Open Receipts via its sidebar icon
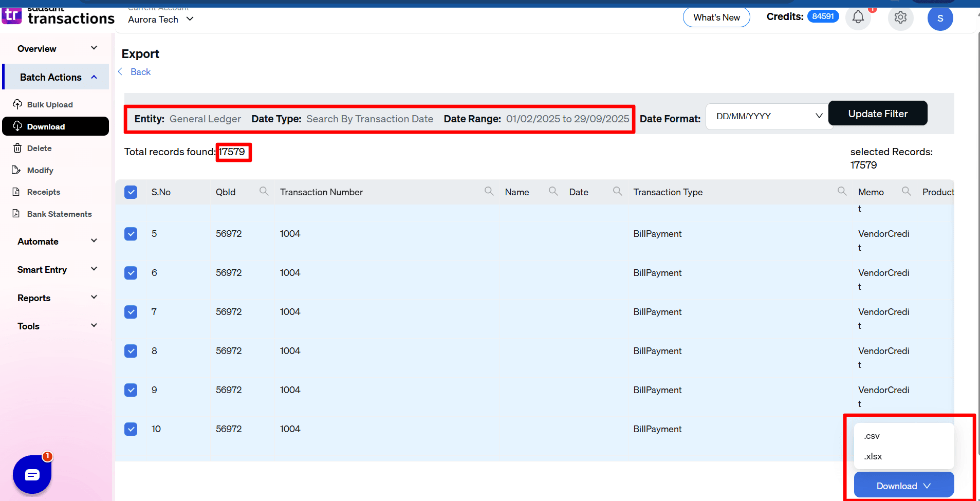 tap(16, 192)
